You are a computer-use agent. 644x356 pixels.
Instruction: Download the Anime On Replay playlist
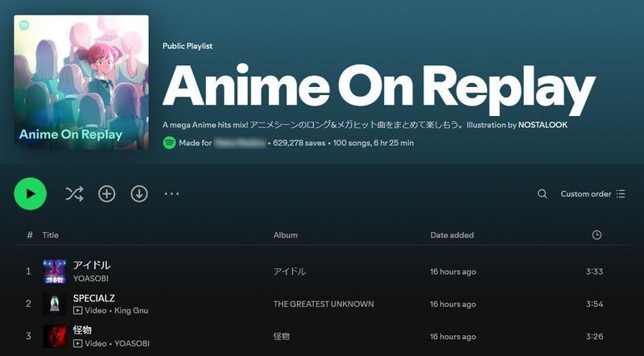(x=139, y=193)
